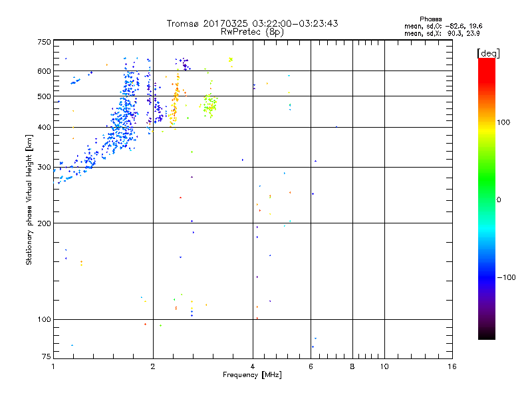The height and width of the screenshot is (399, 532).
Task: Click the black bottom of the color bar
Action: [487, 334]
